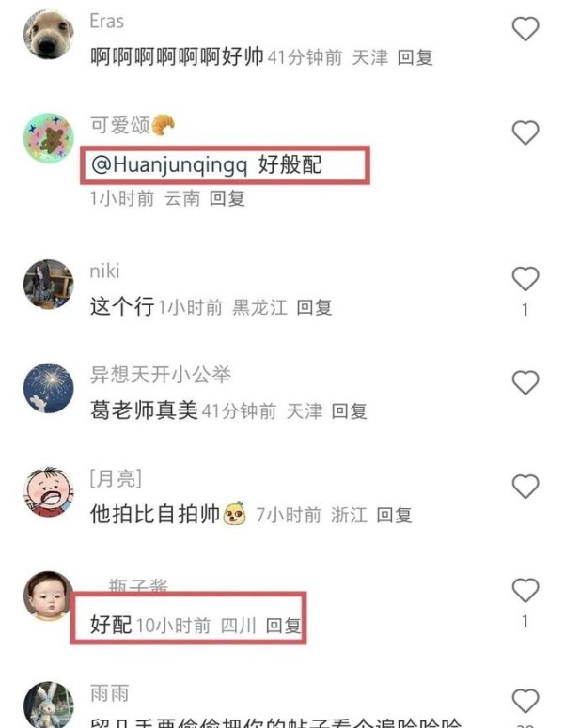
Task: Open 可爱颂's bear avatar
Action: click(x=49, y=138)
